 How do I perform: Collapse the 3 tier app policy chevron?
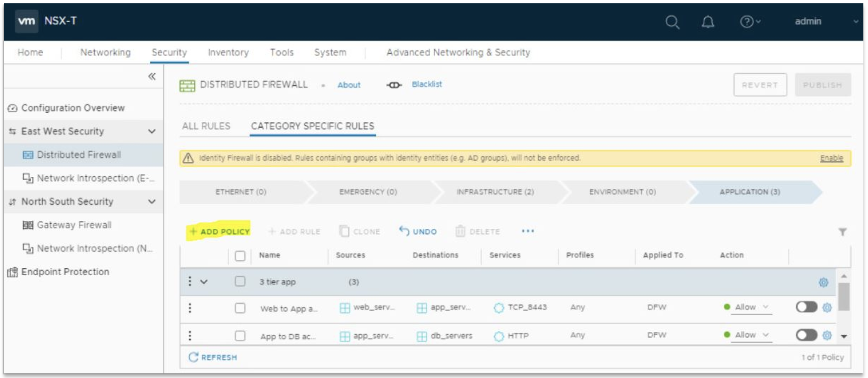(204, 282)
